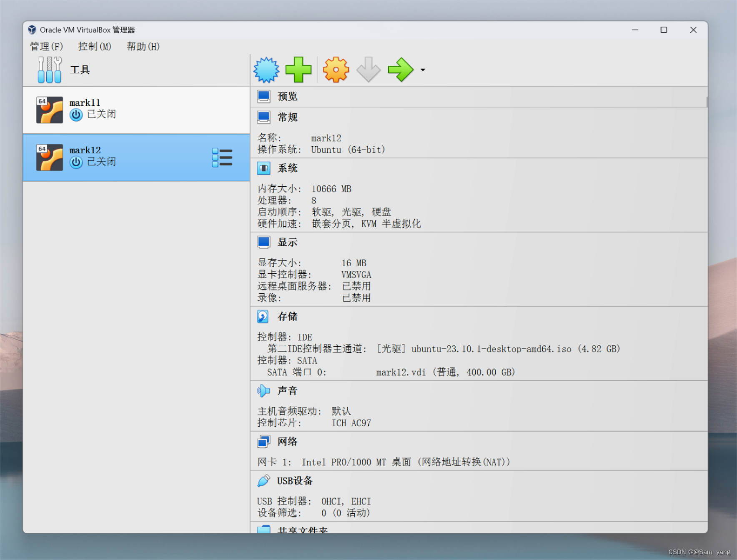
Task: Open the Start button dropdown arrow
Action: point(423,70)
